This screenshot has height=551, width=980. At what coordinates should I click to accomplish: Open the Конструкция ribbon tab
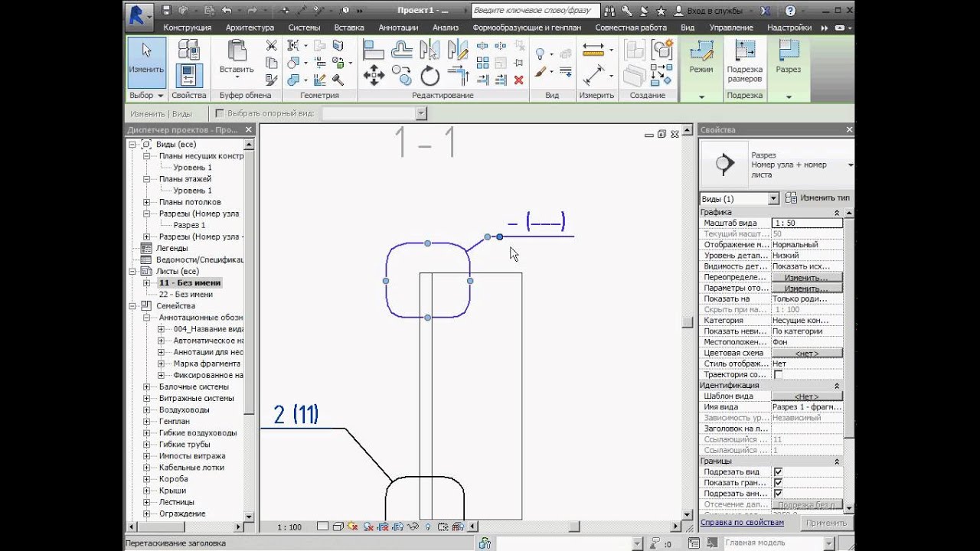point(187,28)
